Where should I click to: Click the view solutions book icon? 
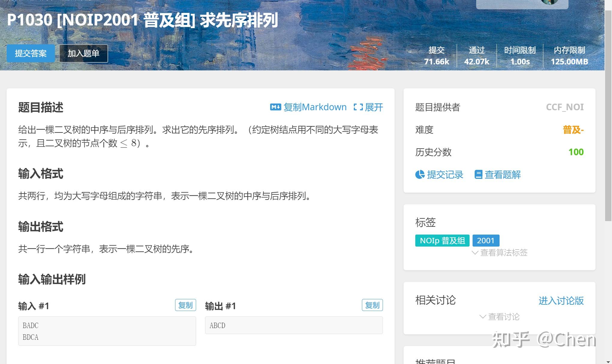(x=478, y=174)
